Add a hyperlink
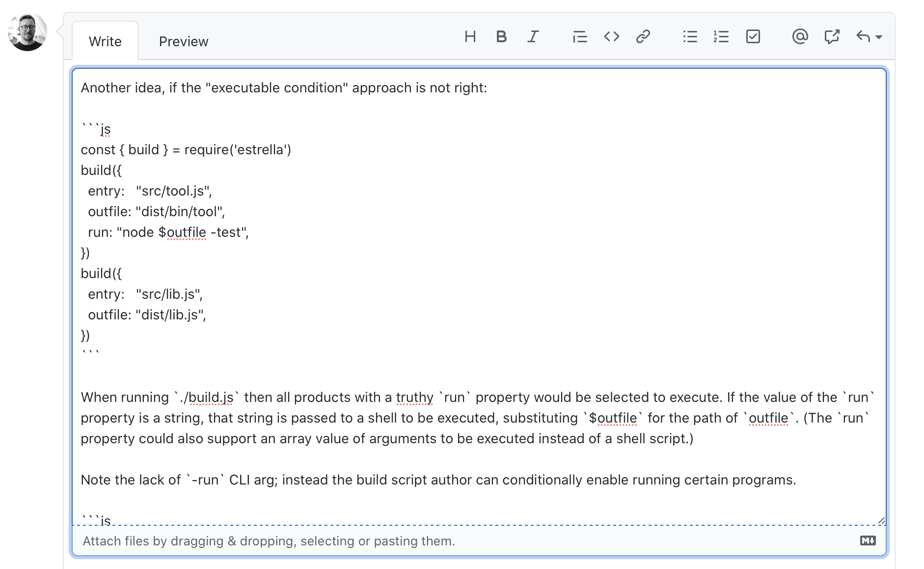Image resolution: width=924 pixels, height=569 pixels. click(x=643, y=36)
